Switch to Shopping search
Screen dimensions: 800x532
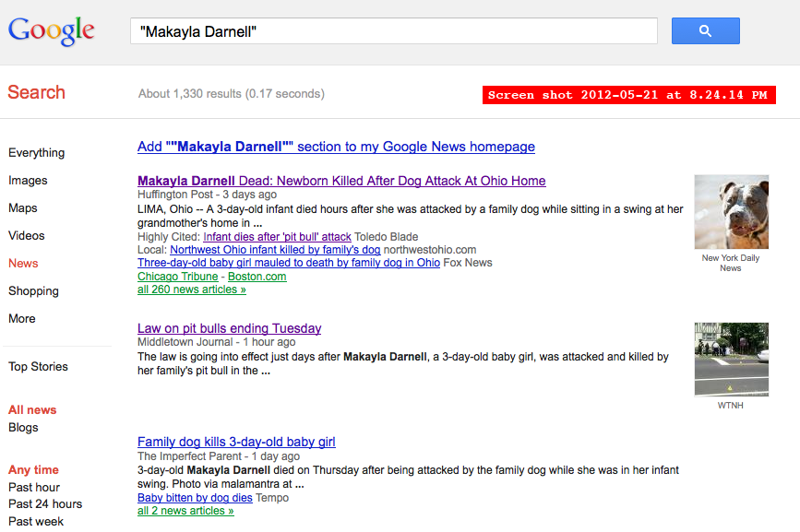33,291
